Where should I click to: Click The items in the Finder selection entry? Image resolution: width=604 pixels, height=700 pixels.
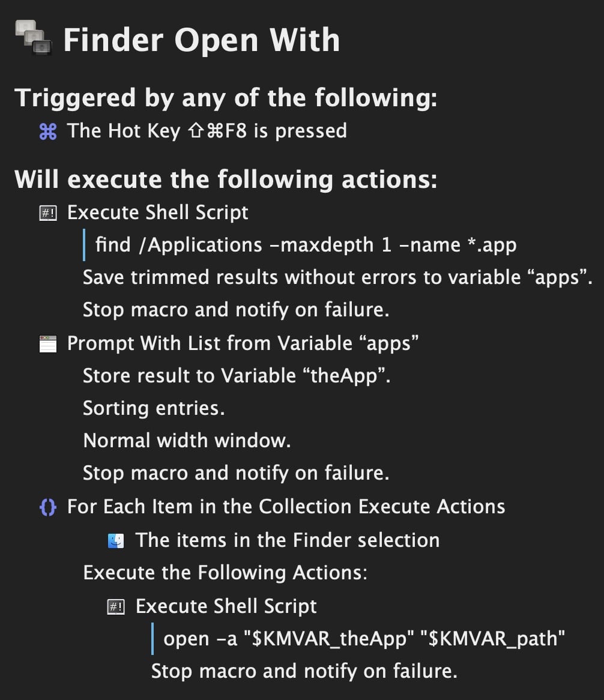(287, 540)
